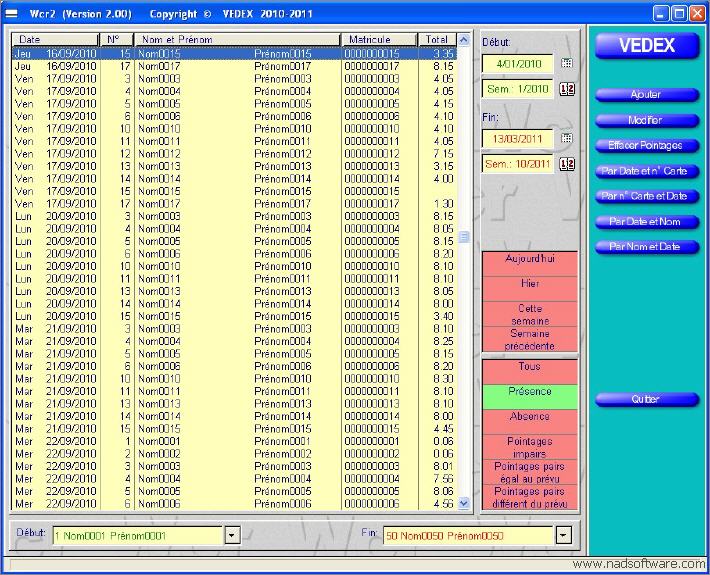710x575 pixels.
Task: Expand the Fin employee dropdown arrow
Action: 563,536
